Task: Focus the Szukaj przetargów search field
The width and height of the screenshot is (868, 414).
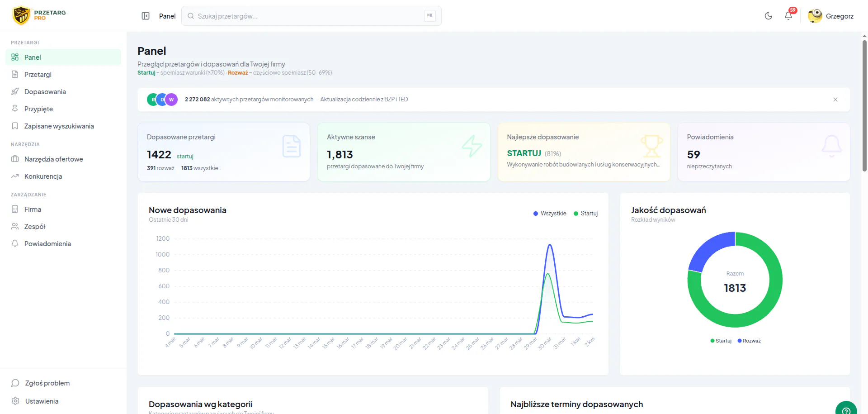Action: [311, 16]
